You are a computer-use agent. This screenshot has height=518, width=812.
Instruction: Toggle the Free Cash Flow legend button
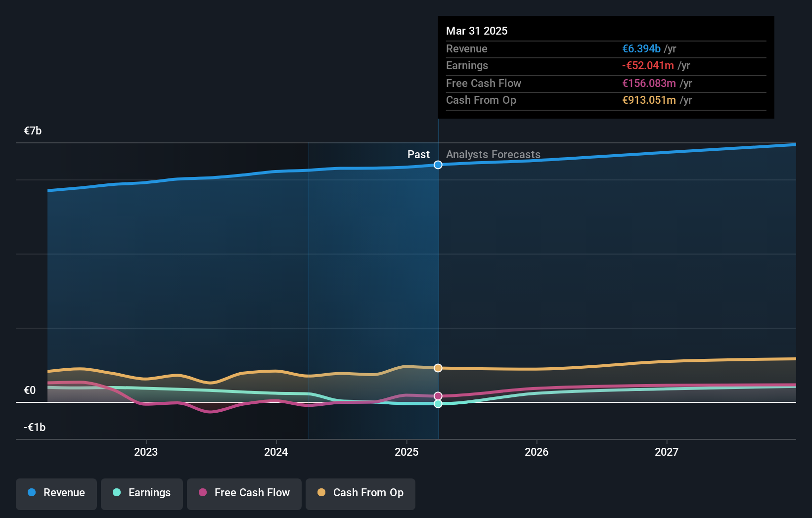point(244,494)
